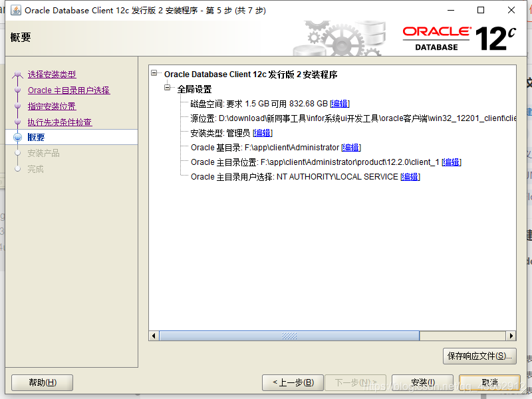Viewport: 532px width, 399px height.
Task: Edit the Oracle 主目录位置 path
Action: [452, 162]
